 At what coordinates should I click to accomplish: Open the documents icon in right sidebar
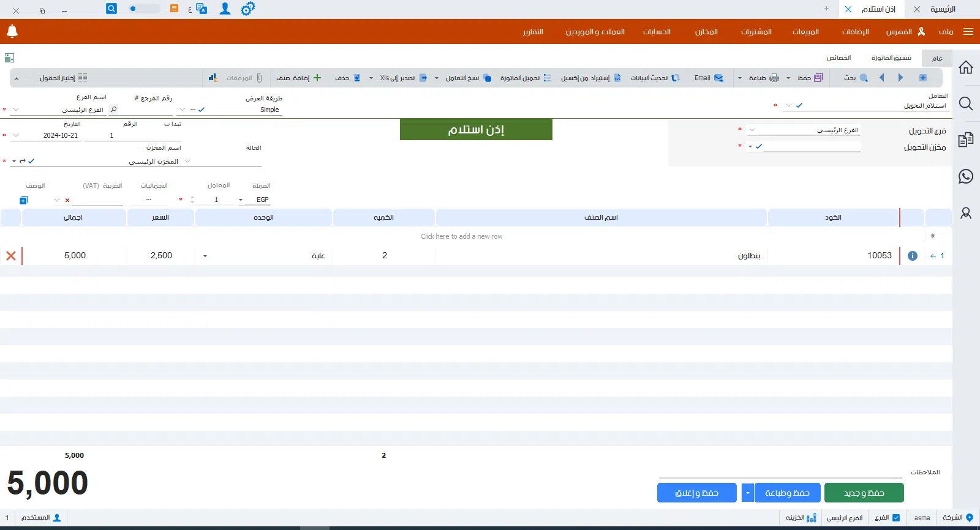[x=966, y=140]
